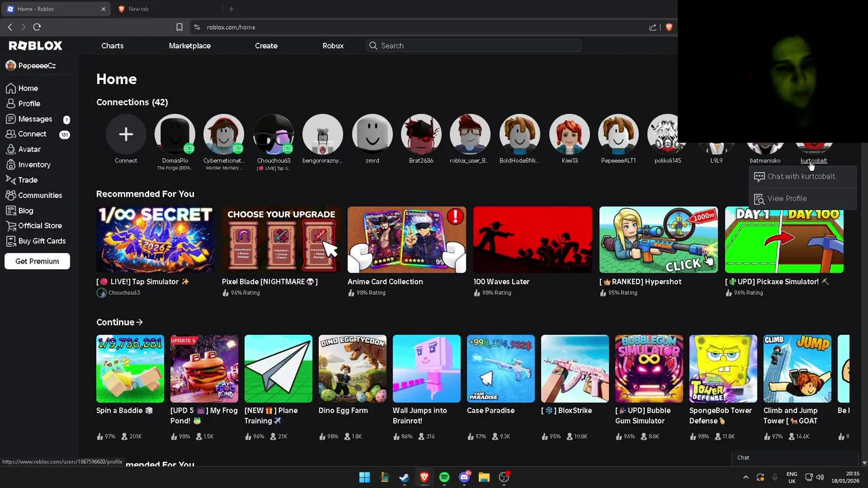Screen dimensions: 868x488
Task: Open the Hypershot game tile
Action: point(658,240)
